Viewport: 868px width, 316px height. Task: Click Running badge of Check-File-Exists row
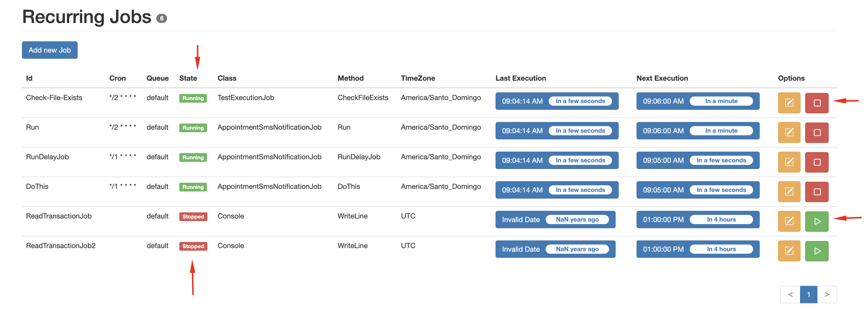tap(193, 98)
